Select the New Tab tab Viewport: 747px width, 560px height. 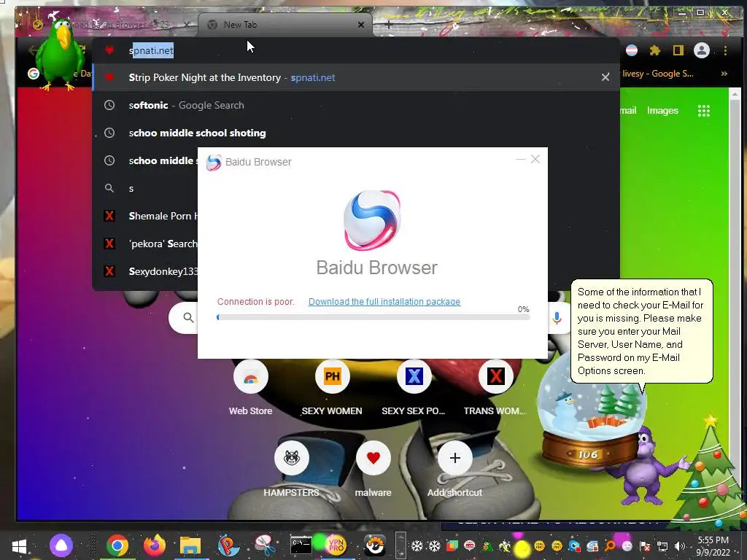point(285,25)
